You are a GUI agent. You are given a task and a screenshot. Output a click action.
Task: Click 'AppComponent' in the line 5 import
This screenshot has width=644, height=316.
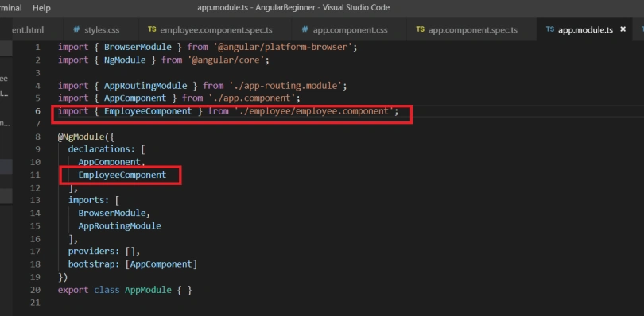(x=135, y=98)
